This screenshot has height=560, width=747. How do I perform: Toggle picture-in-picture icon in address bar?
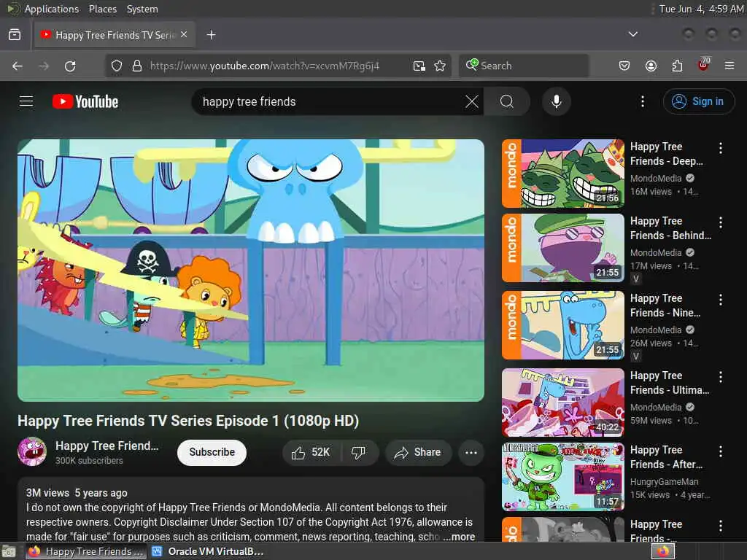[419, 66]
